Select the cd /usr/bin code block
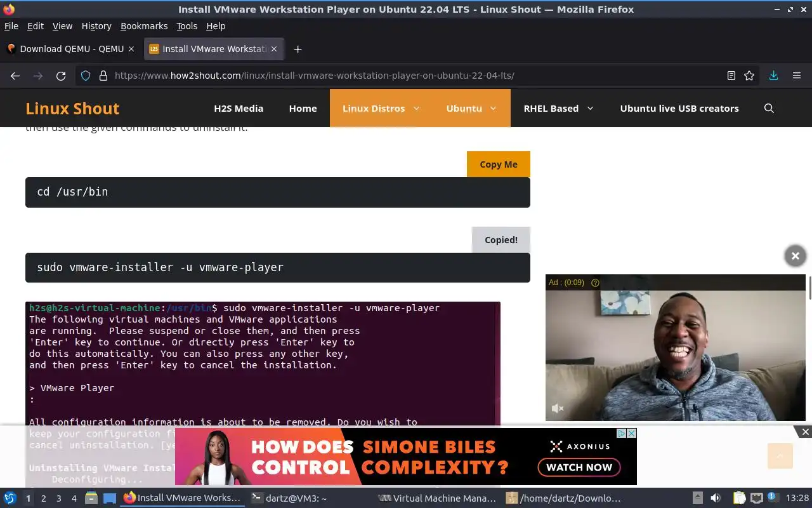The width and height of the screenshot is (812, 508). coord(278,192)
